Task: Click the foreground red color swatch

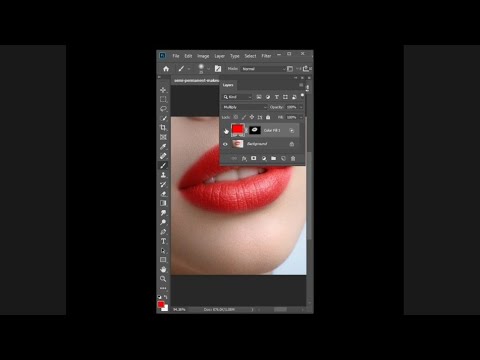Action: click(x=161, y=304)
